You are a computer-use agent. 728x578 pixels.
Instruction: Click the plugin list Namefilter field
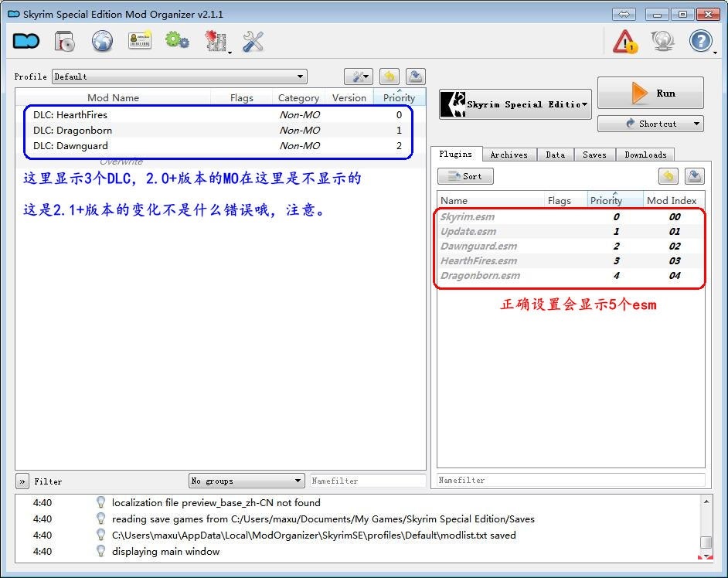coord(571,480)
